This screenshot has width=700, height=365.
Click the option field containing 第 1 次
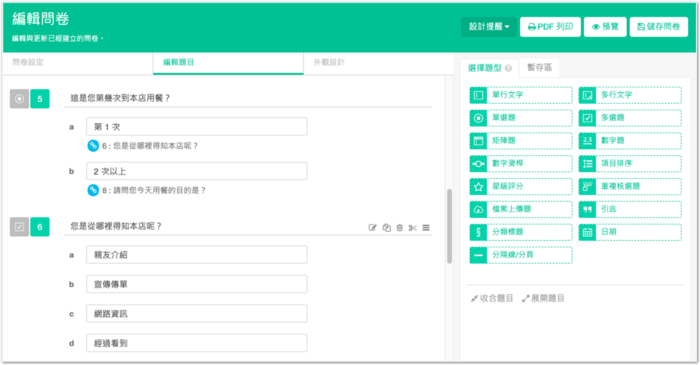pyautogui.click(x=196, y=127)
